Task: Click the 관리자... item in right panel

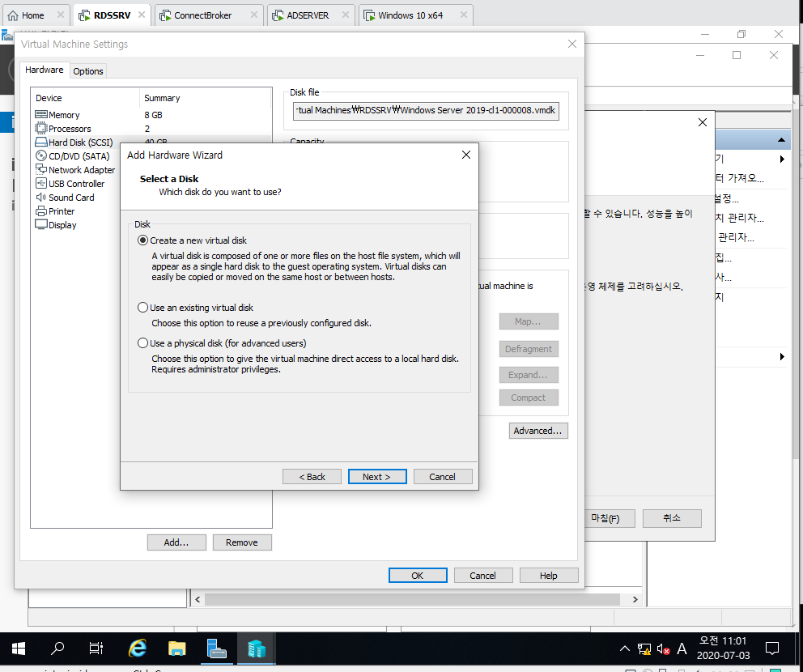Action: pyautogui.click(x=736, y=237)
